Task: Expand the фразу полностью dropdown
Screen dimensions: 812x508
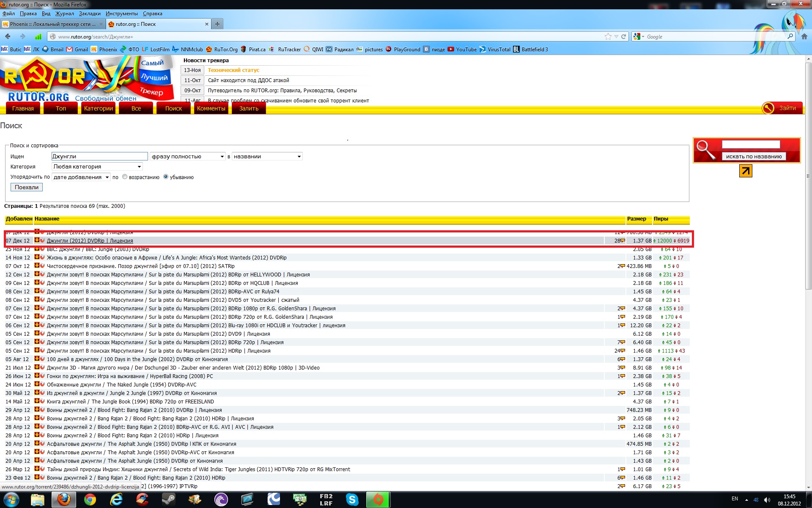Action: pyautogui.click(x=187, y=157)
